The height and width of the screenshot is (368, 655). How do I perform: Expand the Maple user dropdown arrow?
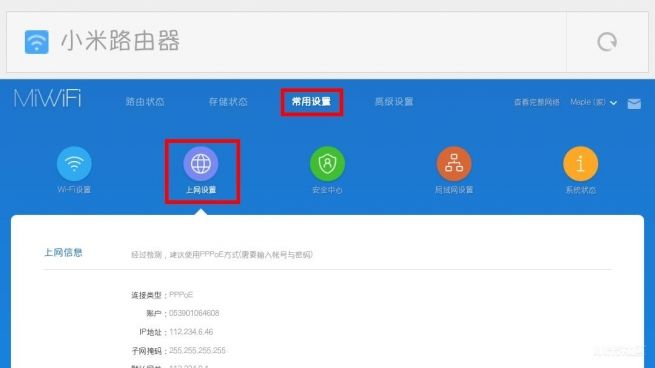(613, 102)
